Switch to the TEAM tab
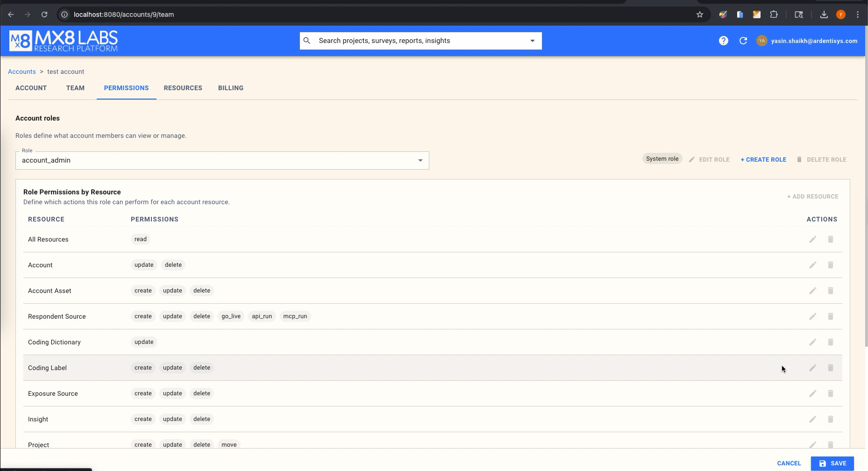 coord(75,88)
